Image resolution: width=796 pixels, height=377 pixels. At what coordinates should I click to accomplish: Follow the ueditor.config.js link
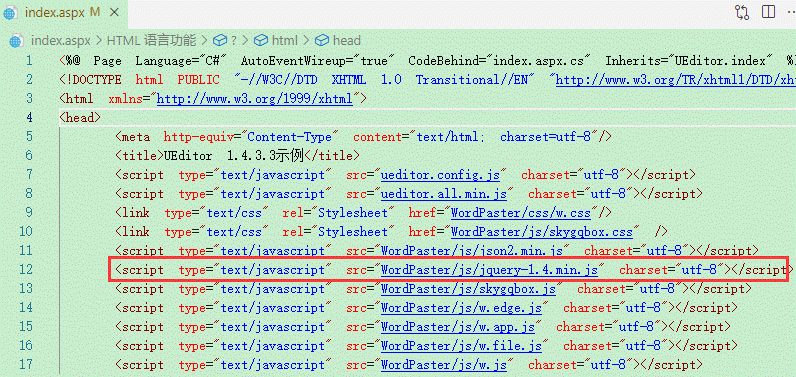point(441,175)
